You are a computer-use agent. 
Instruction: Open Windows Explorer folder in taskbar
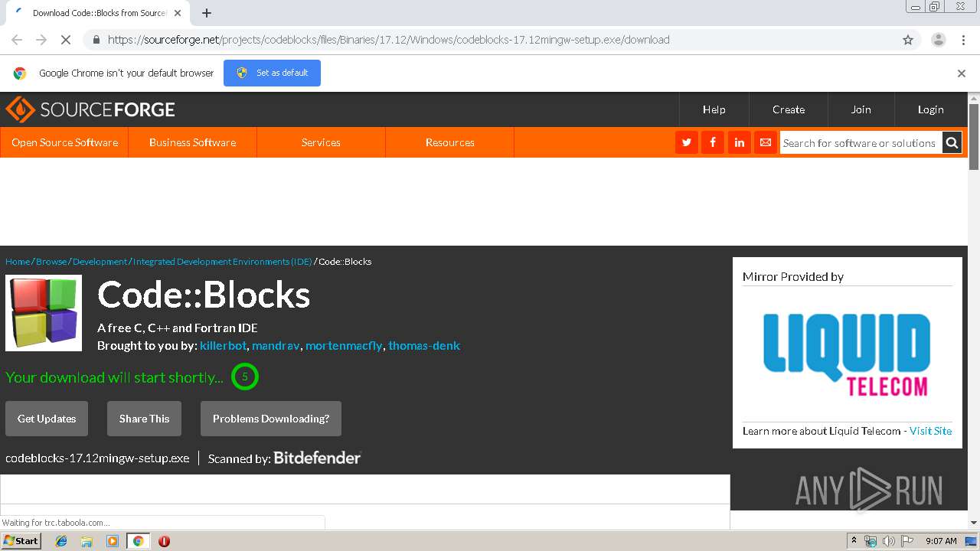tap(87, 541)
